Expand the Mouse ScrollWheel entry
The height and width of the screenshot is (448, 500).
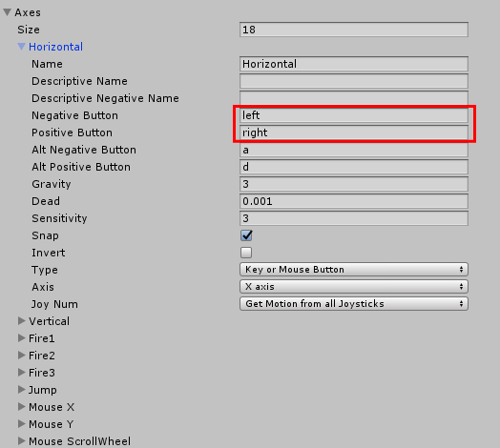[21, 441]
